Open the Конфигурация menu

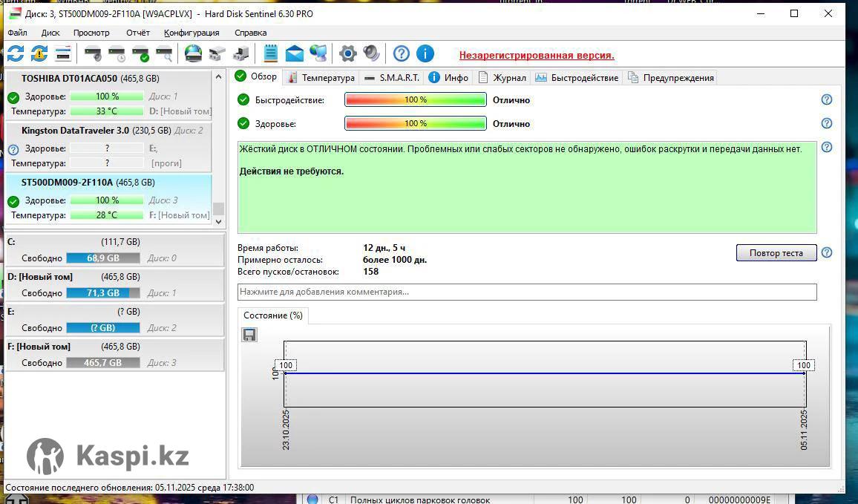pos(191,33)
